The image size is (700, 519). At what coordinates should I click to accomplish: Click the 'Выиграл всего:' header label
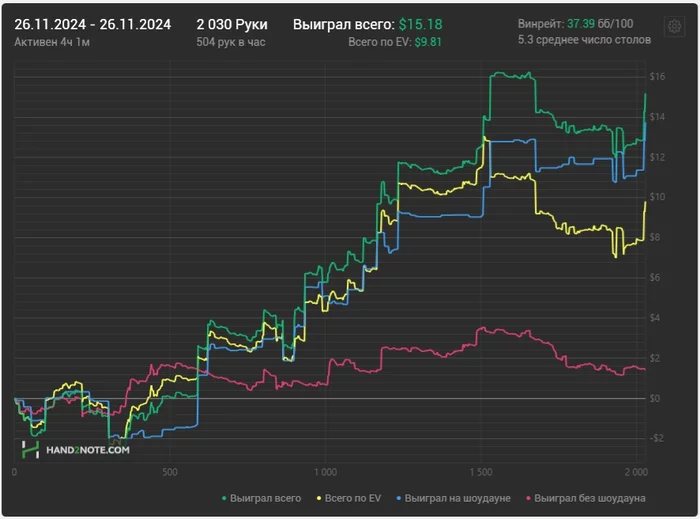coord(344,25)
